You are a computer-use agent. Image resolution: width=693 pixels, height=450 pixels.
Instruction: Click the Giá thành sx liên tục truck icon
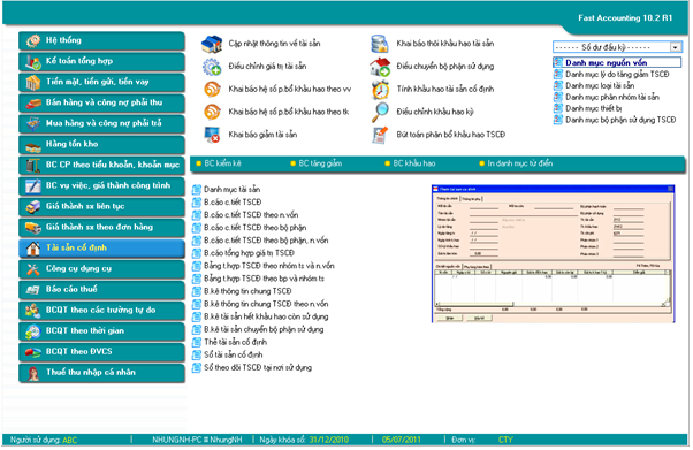33,207
